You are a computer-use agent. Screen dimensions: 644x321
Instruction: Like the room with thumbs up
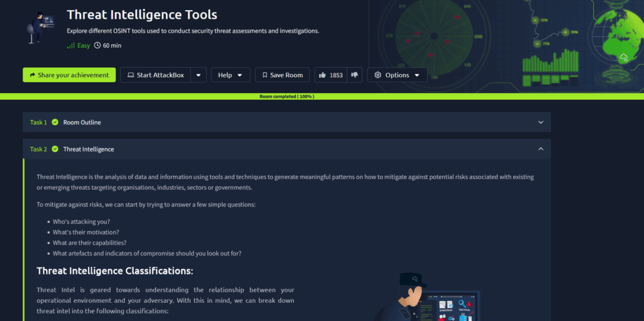point(323,75)
